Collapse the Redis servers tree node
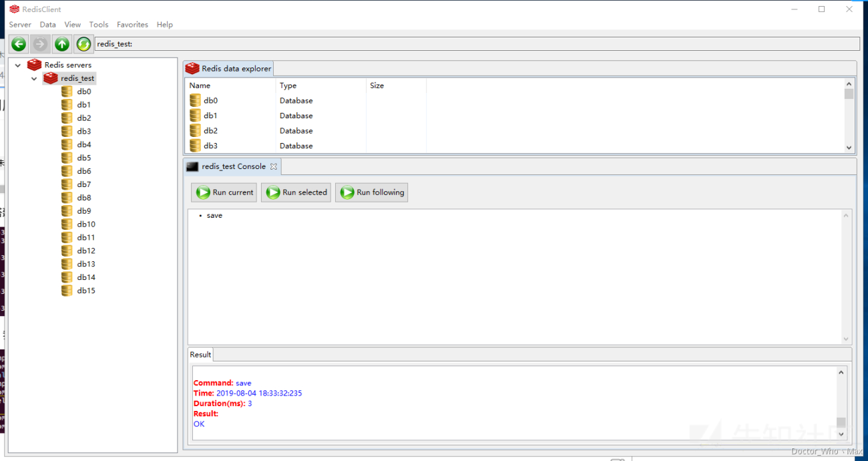This screenshot has width=868, height=461. pyautogui.click(x=18, y=65)
